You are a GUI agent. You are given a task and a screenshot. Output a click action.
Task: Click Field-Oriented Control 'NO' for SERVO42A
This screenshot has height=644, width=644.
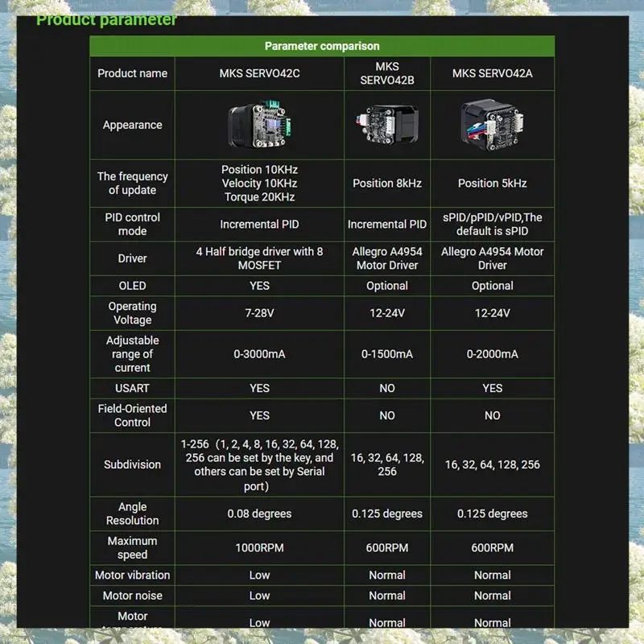pyautogui.click(x=492, y=415)
